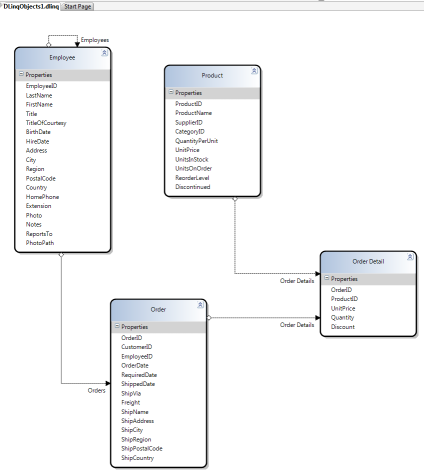
Task: Select the Quantity property
Action: tap(342, 318)
